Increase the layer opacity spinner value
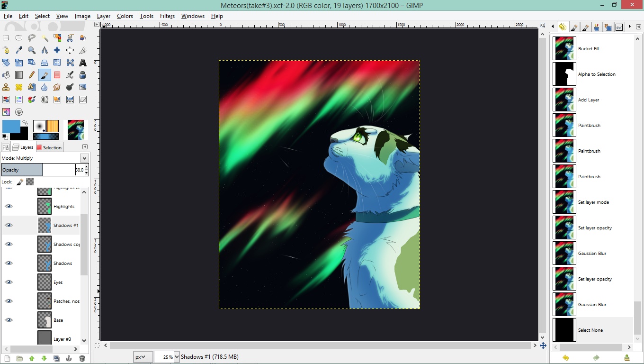This screenshot has height=364, width=644. pyautogui.click(x=86, y=167)
